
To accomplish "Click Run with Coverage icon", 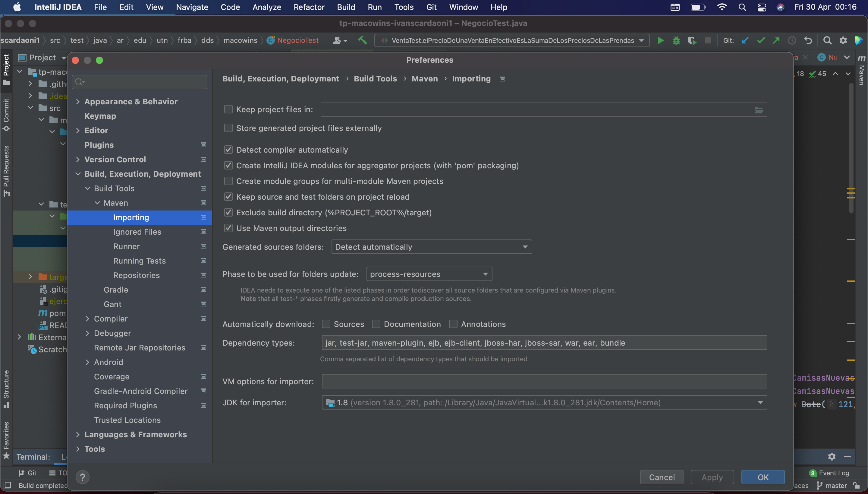I will (x=692, y=41).
